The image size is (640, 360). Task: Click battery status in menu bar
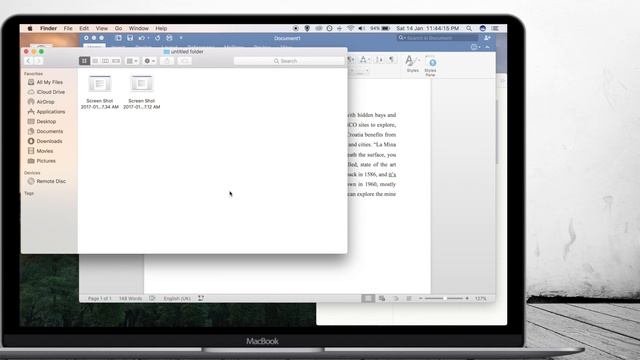click(x=380, y=28)
